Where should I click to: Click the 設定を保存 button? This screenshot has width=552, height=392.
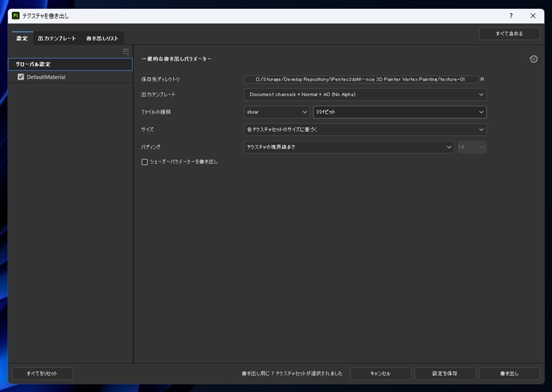coord(445,373)
